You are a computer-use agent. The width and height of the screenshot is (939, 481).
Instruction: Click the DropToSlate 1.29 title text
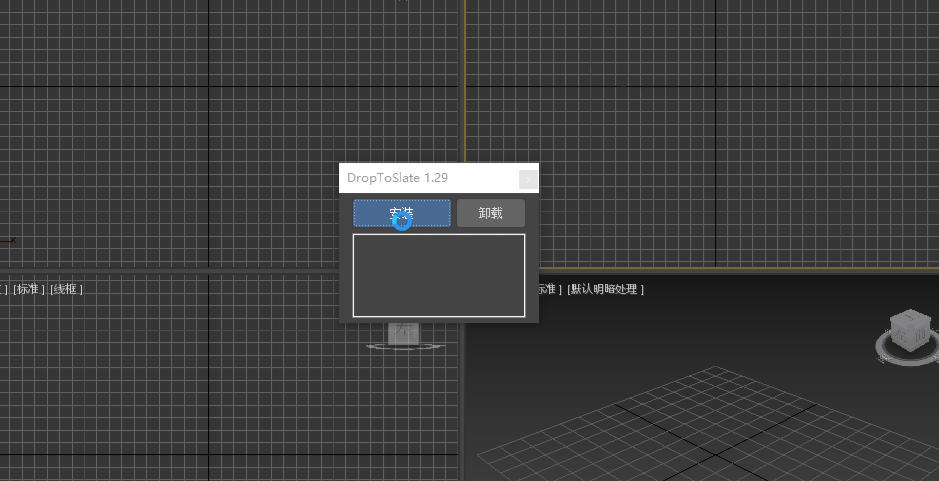(398, 178)
